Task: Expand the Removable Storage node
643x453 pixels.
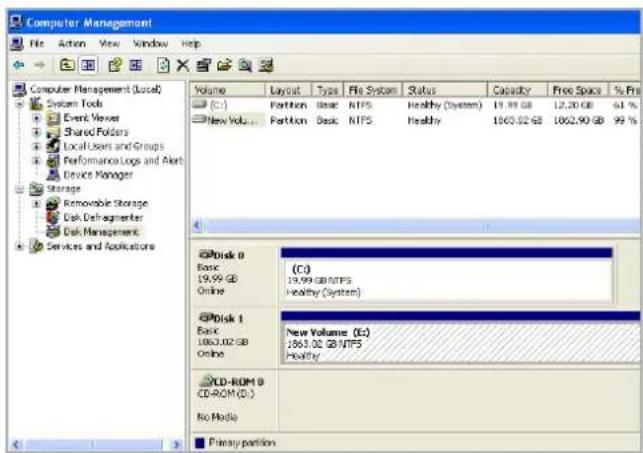Action: [36, 203]
